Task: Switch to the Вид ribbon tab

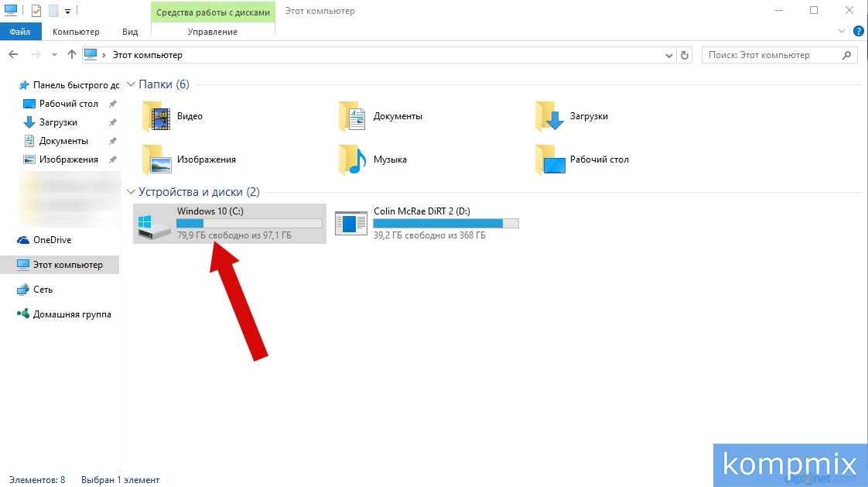Action: (x=130, y=32)
